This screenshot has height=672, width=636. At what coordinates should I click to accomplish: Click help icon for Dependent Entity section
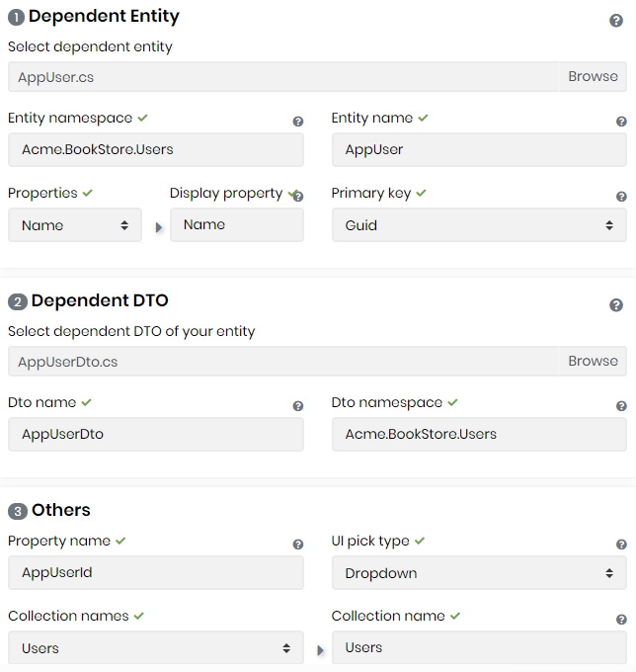[616, 21]
